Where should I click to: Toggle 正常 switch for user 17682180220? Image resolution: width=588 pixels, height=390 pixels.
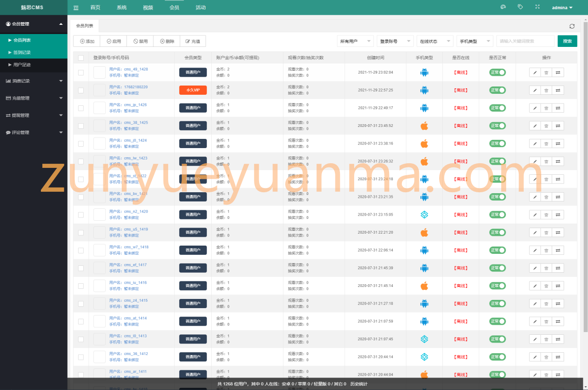pyautogui.click(x=498, y=90)
